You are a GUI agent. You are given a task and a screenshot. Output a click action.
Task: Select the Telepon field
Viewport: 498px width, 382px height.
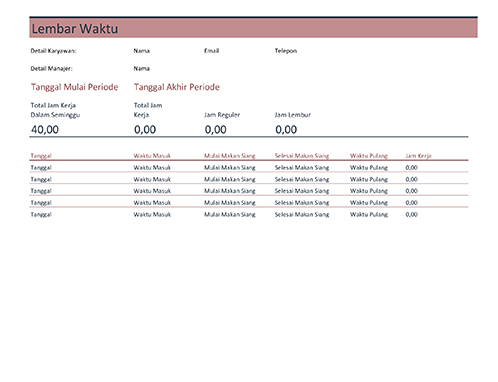pyautogui.click(x=285, y=51)
